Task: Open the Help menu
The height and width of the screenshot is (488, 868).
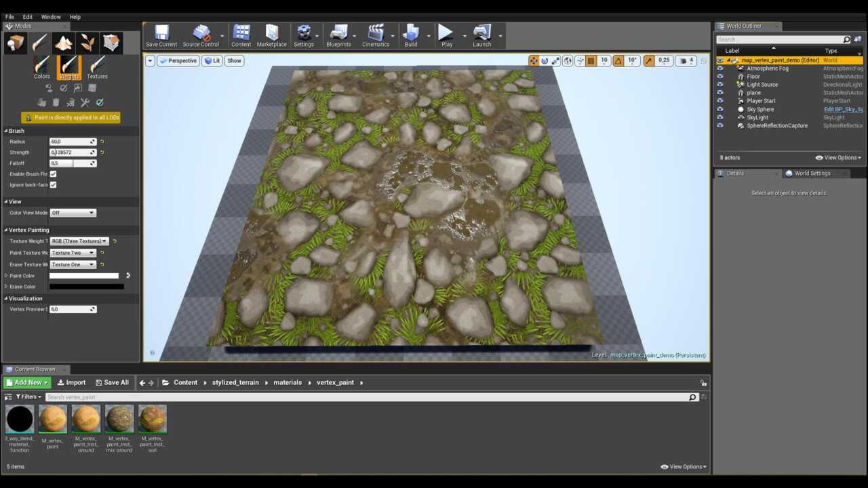Action: 75,17
